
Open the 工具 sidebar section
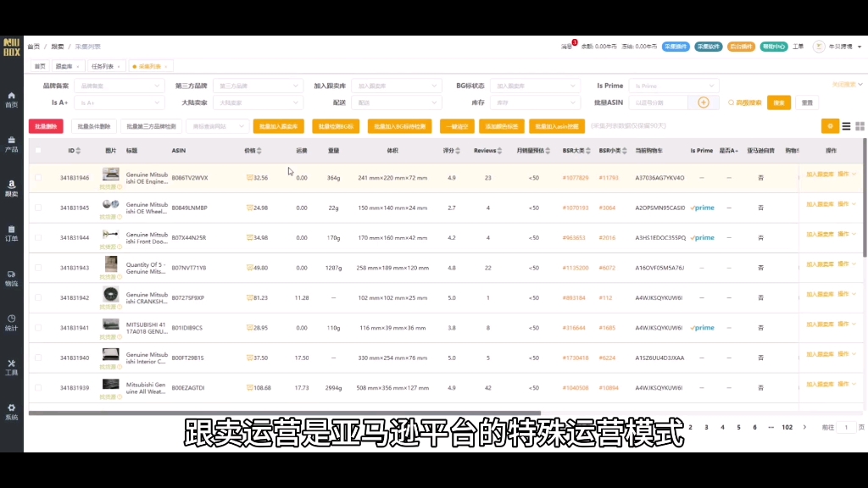coord(11,368)
